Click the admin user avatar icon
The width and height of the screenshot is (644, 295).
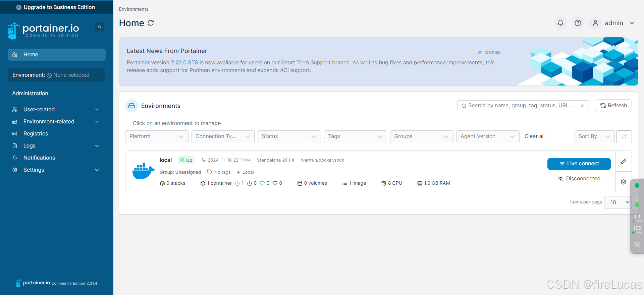(595, 23)
